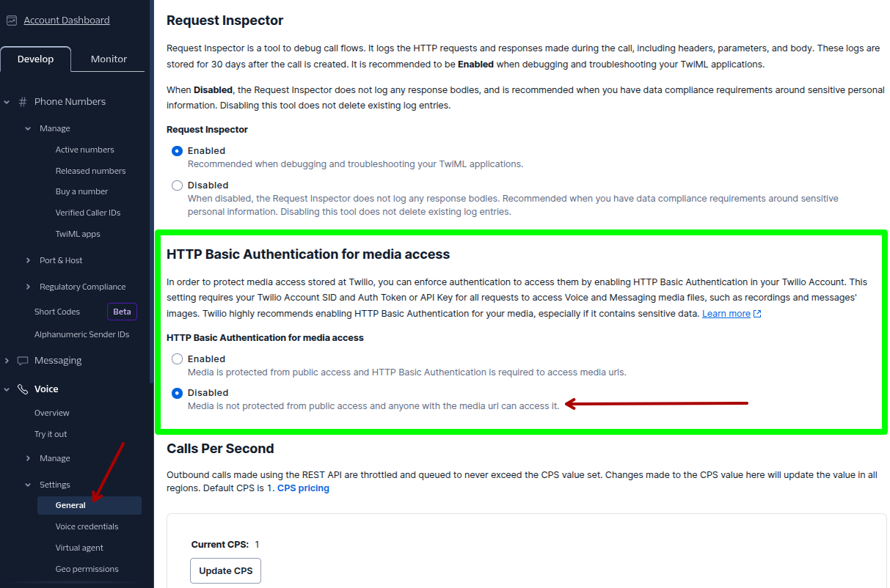Open the Develop tab
The width and height of the screenshot is (890, 588).
35,59
